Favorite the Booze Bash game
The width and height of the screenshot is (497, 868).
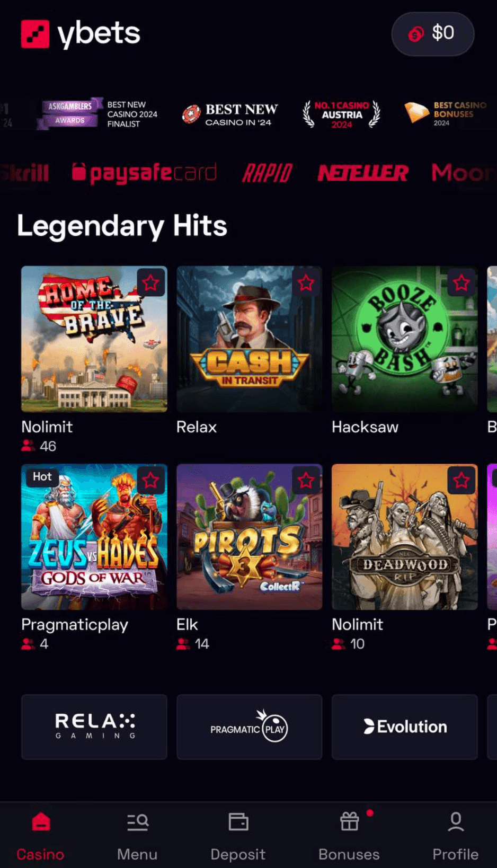[x=461, y=283]
